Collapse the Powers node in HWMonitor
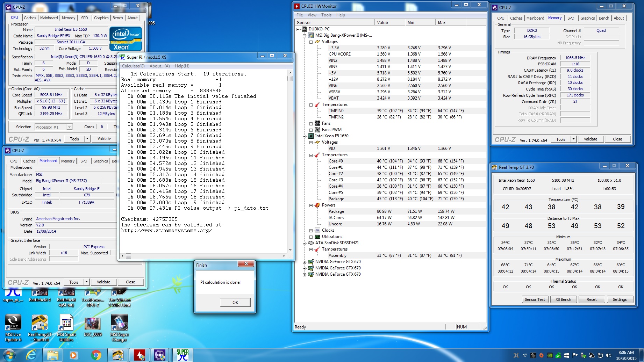 (311, 205)
